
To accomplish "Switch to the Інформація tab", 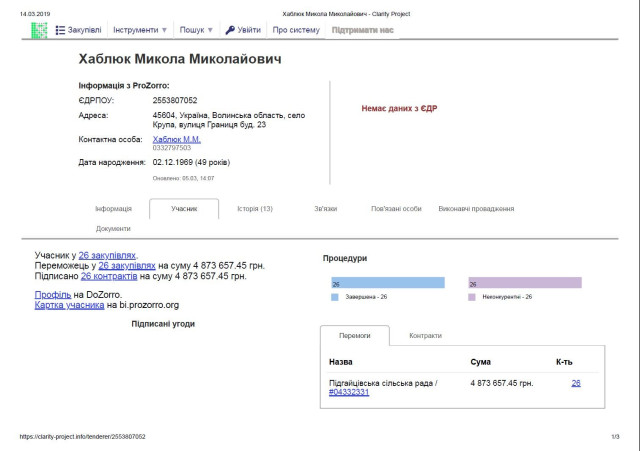I will point(113,209).
